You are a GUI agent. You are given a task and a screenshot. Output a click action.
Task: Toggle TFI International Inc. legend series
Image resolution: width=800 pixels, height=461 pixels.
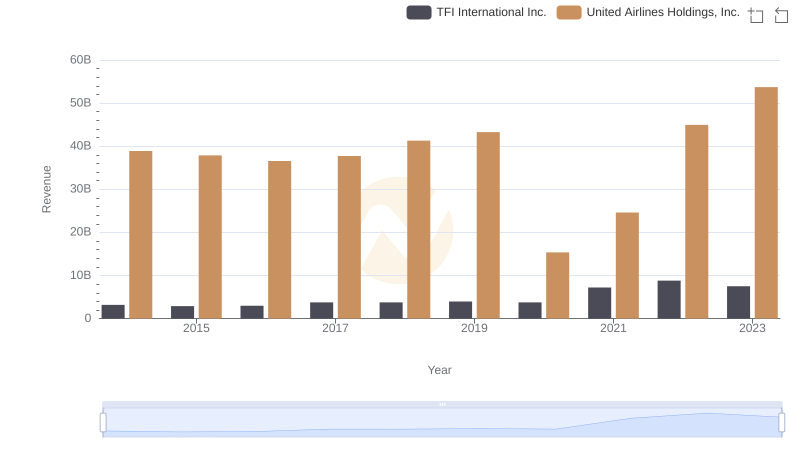point(476,12)
